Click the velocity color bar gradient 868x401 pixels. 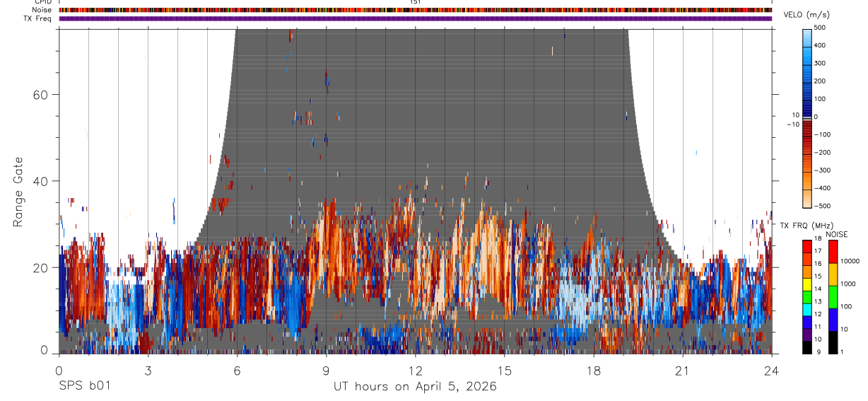(807, 117)
